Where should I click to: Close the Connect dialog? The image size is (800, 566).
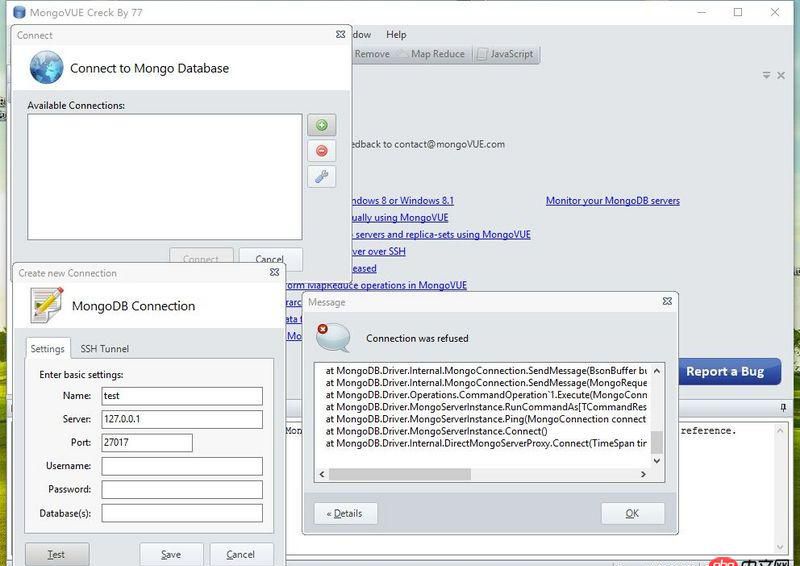(x=340, y=34)
